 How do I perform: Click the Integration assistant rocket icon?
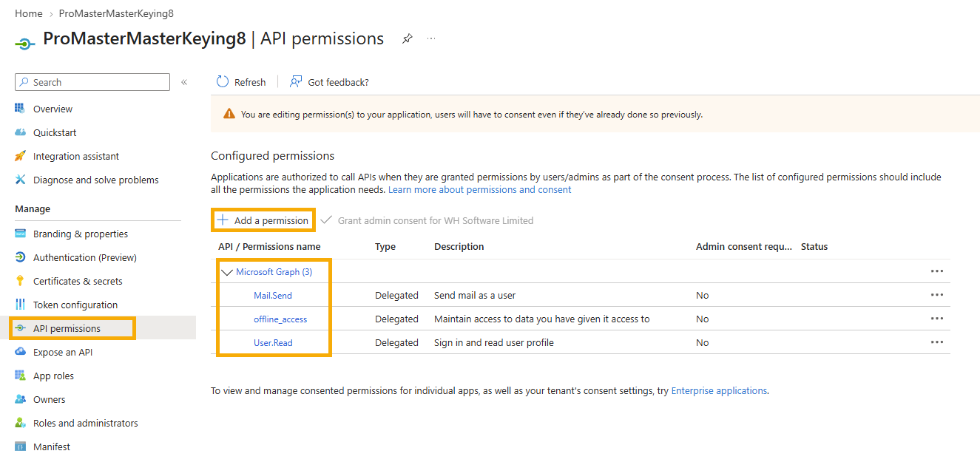(x=20, y=156)
